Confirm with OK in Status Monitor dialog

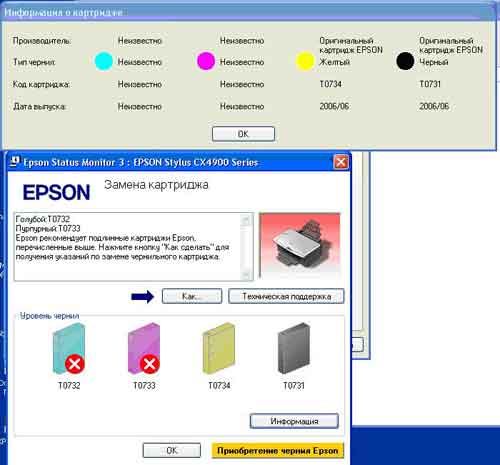[172, 450]
